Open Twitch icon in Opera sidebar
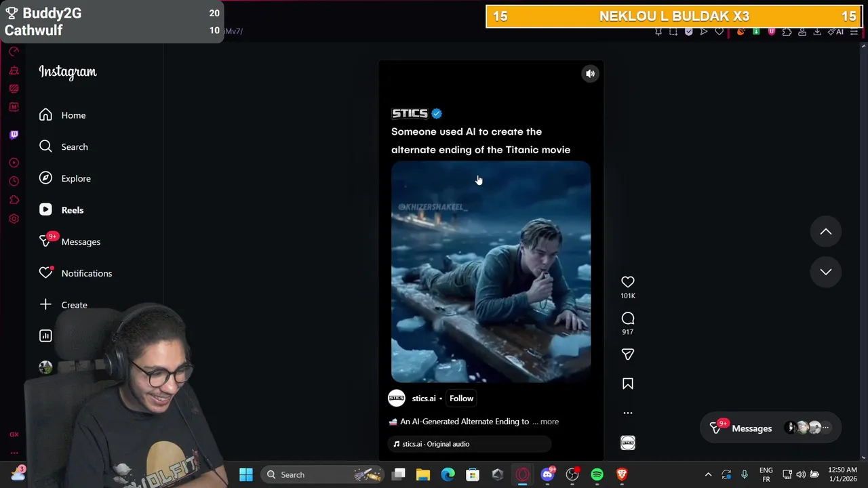 pos(14,134)
